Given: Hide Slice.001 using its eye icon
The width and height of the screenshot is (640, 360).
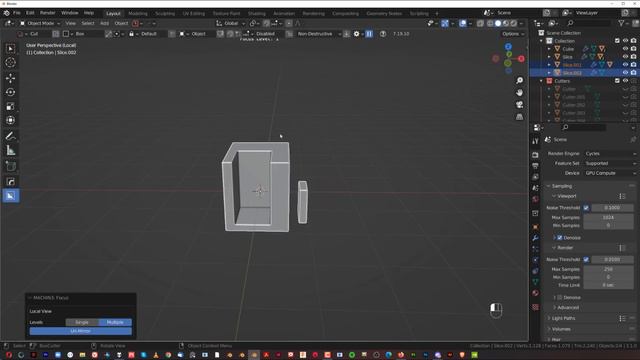Looking at the screenshot, I should 625,64.
